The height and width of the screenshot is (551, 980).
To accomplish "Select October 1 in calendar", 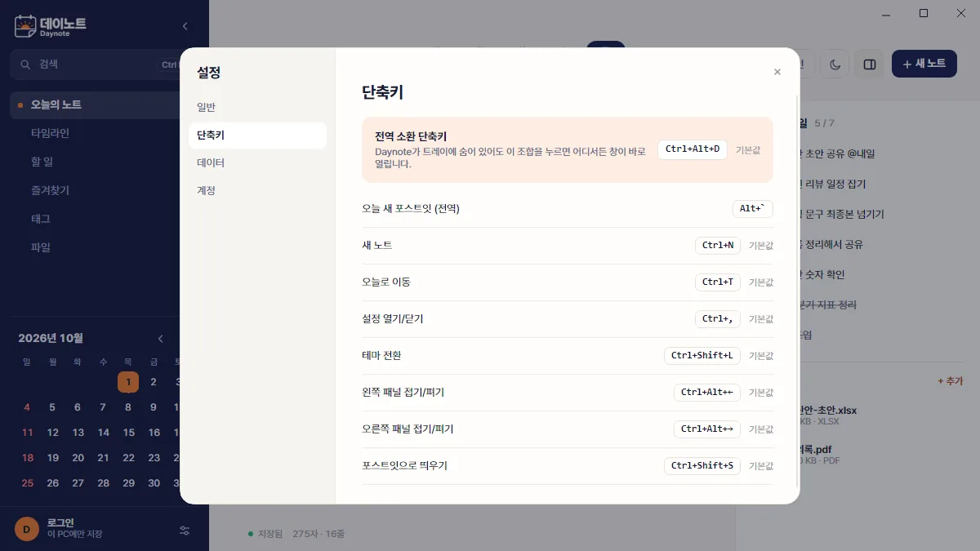I will 128,382.
